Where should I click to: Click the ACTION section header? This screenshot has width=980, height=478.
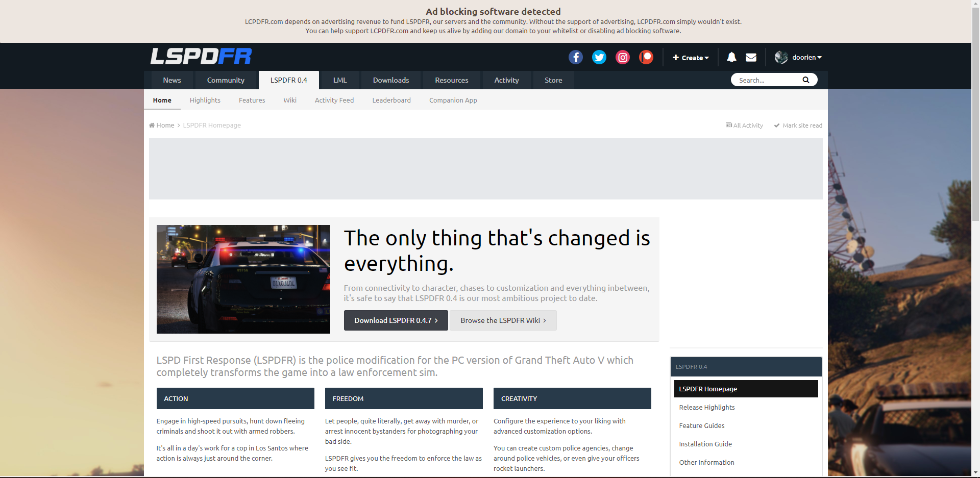pyautogui.click(x=235, y=398)
